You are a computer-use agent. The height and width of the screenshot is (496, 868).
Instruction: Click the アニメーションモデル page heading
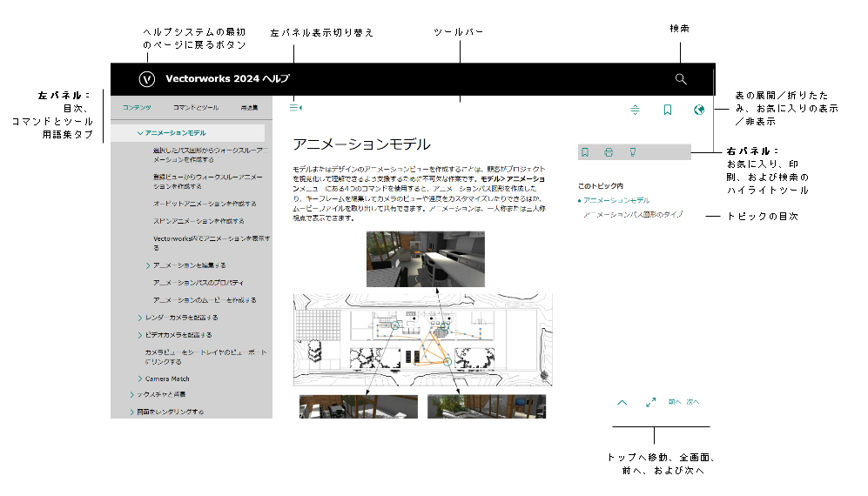361,144
